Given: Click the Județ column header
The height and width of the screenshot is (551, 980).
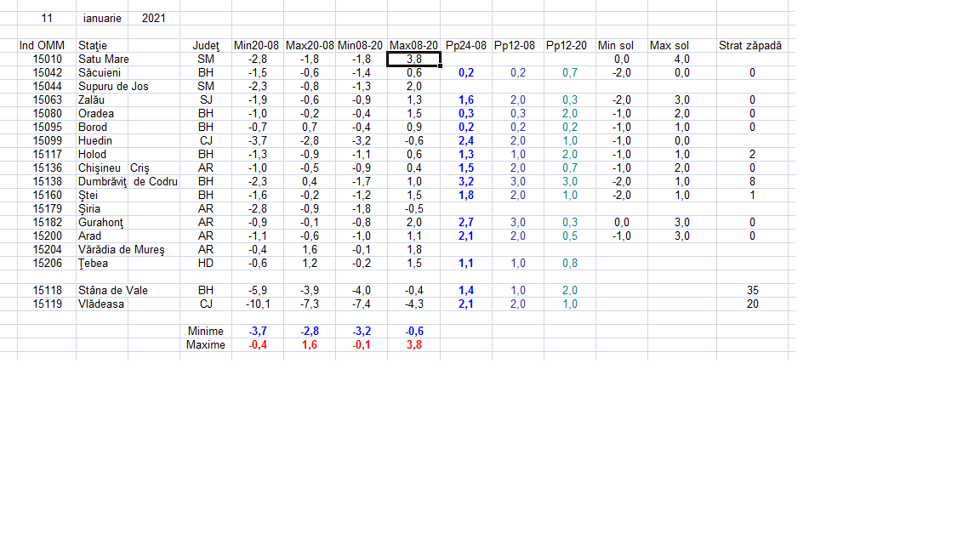Looking at the screenshot, I should tap(206, 46).
